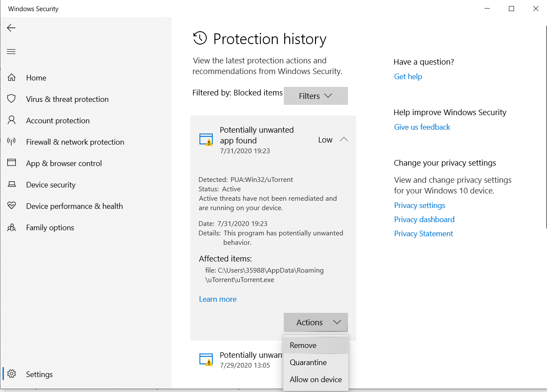The image size is (547, 392).
Task: Open Account protection section
Action: tap(58, 120)
